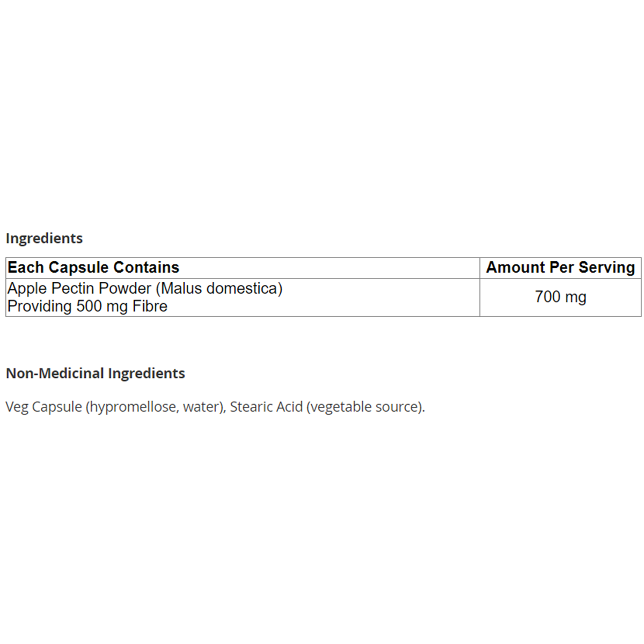
Task: Click the vegetable source text
Action: tap(365, 407)
